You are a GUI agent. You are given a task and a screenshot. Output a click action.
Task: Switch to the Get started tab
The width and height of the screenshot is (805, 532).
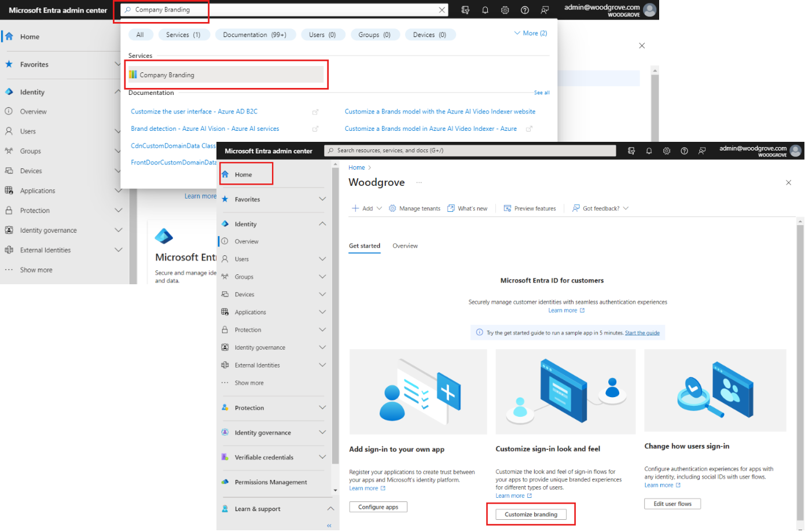click(x=365, y=246)
